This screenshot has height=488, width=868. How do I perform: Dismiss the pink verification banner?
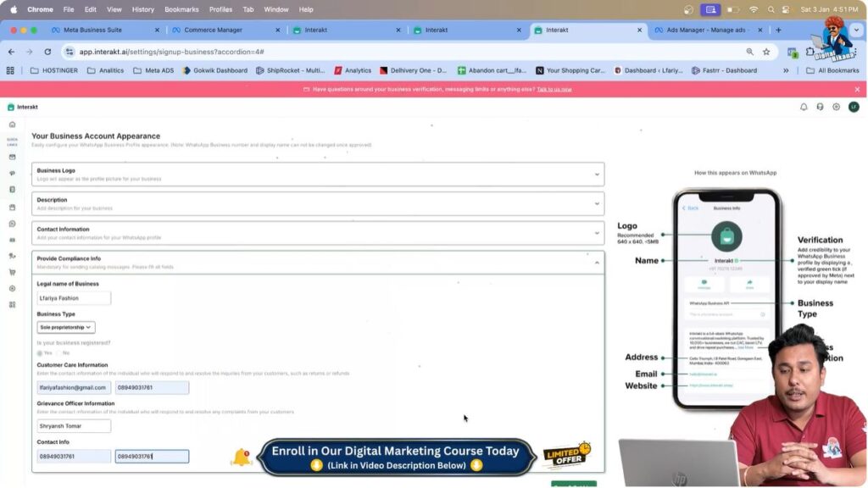tap(857, 89)
